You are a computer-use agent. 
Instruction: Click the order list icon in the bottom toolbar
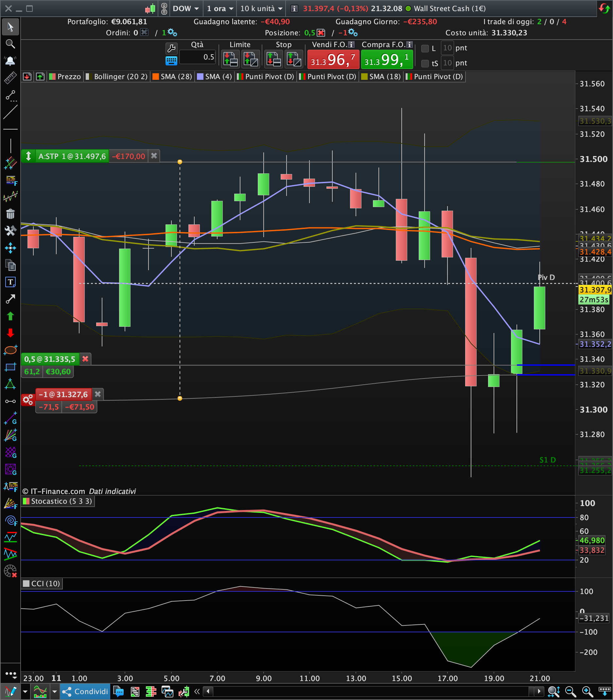coord(135,692)
